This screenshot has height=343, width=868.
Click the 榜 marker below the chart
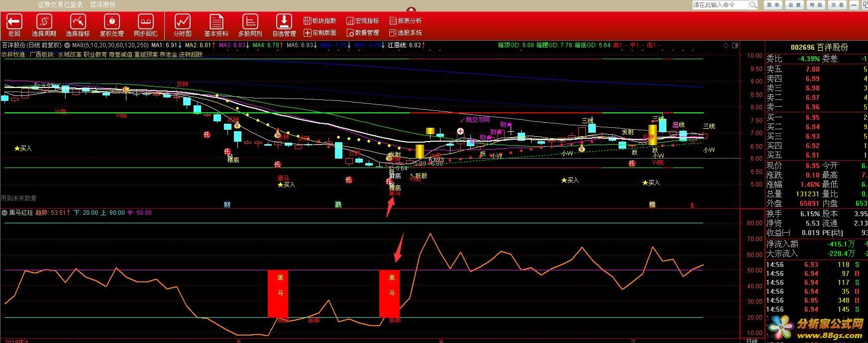[x=652, y=204]
